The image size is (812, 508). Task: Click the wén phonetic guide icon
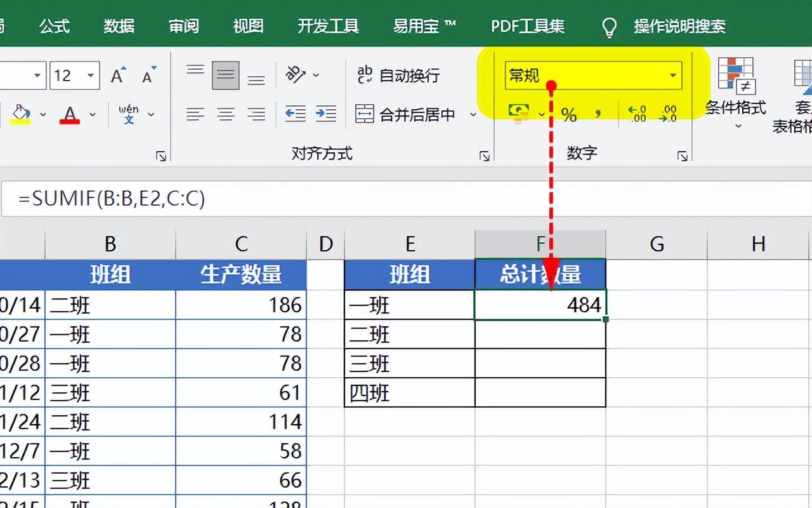[x=129, y=114]
